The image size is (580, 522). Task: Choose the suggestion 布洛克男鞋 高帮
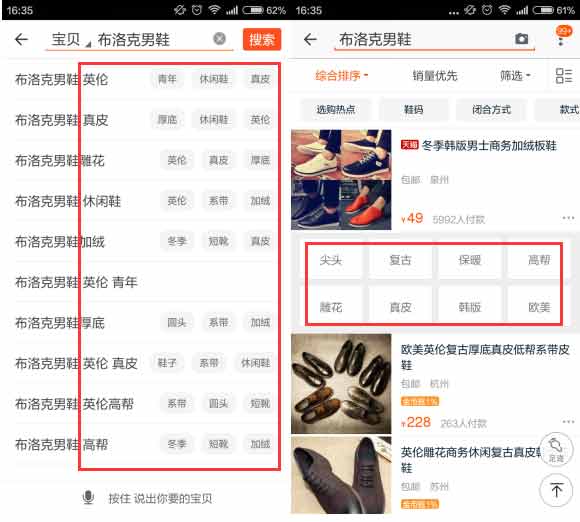point(61,445)
